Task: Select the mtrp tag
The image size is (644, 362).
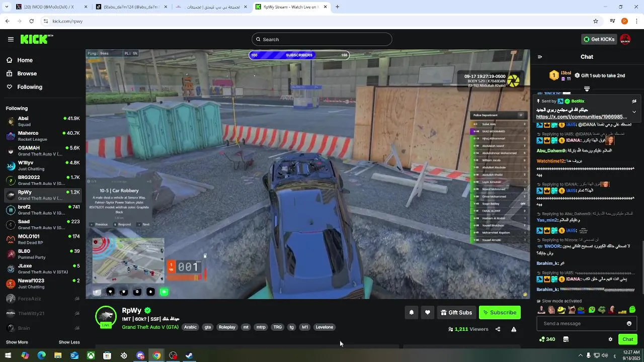Action: coord(261,327)
